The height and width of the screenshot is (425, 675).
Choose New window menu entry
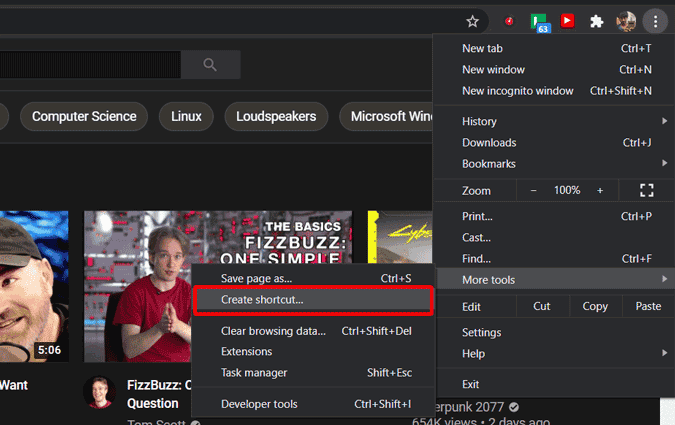tap(555, 69)
